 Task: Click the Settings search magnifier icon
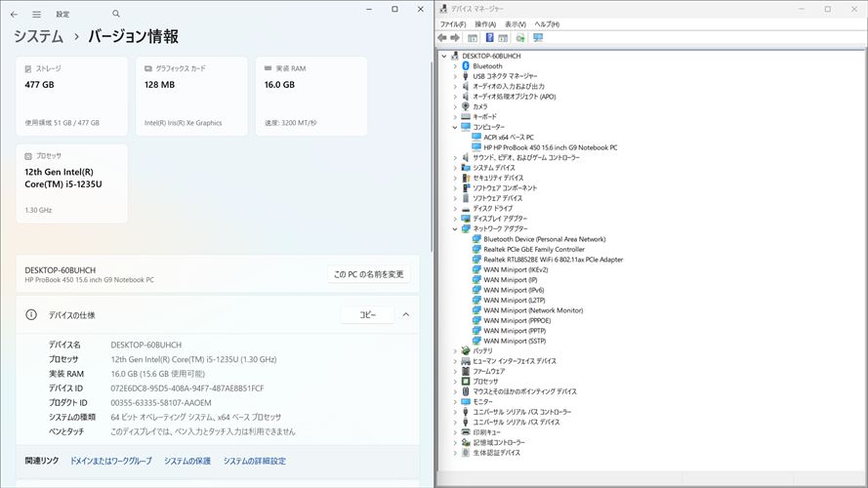pyautogui.click(x=116, y=15)
